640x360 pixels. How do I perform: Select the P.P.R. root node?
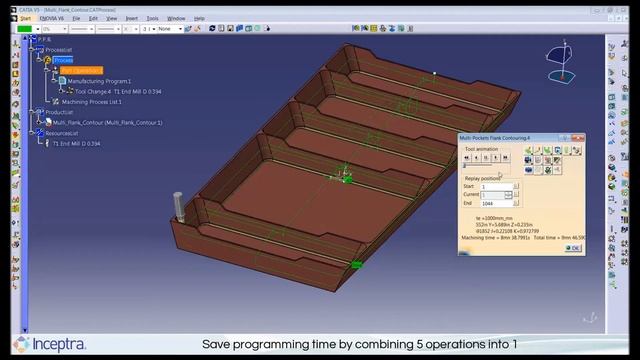click(x=44, y=39)
